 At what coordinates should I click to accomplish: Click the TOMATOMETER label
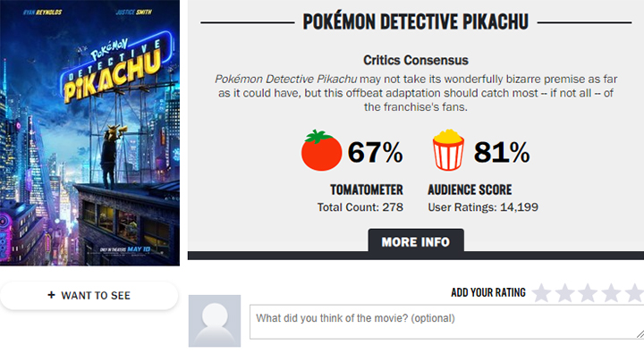(x=367, y=190)
